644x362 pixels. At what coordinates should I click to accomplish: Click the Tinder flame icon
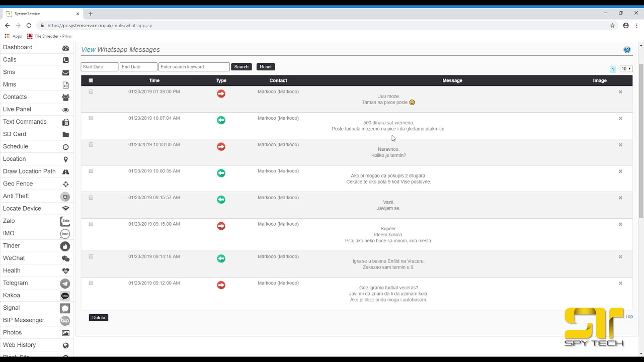click(x=65, y=246)
